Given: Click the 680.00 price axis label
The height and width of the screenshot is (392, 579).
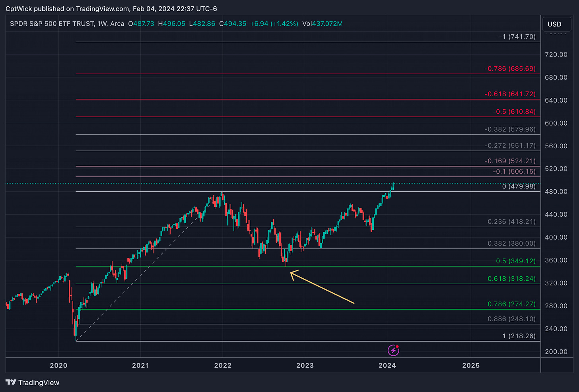Looking at the screenshot, I should pyautogui.click(x=556, y=78).
